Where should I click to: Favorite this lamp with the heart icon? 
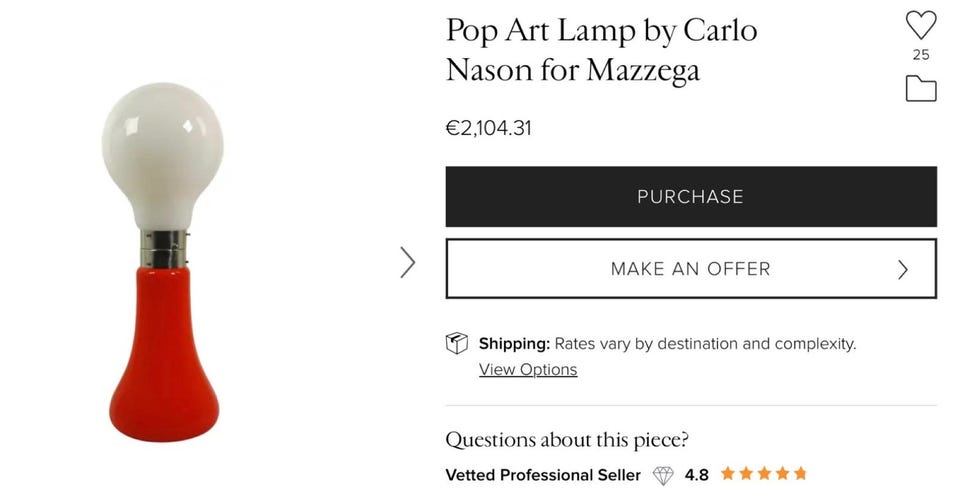tap(921, 25)
